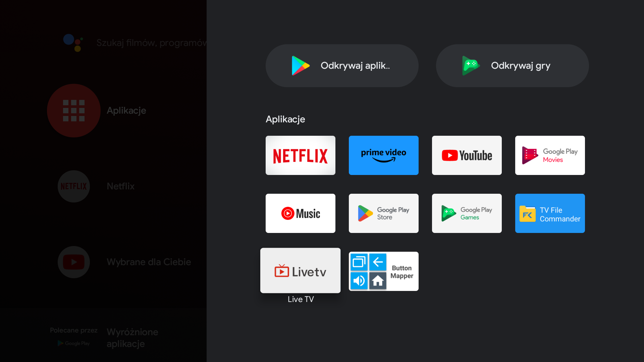Image resolution: width=644 pixels, height=362 pixels.
Task: Open the Livetv app tile
Action: 300,270
